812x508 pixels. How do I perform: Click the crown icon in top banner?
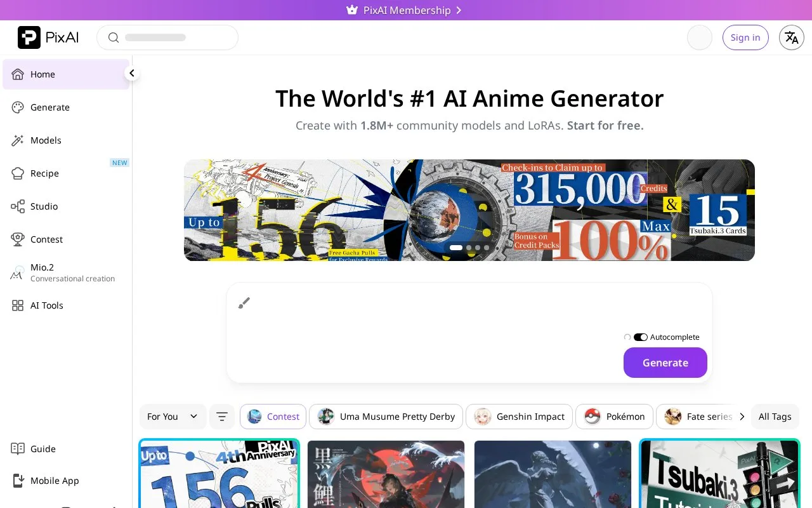pyautogui.click(x=352, y=10)
